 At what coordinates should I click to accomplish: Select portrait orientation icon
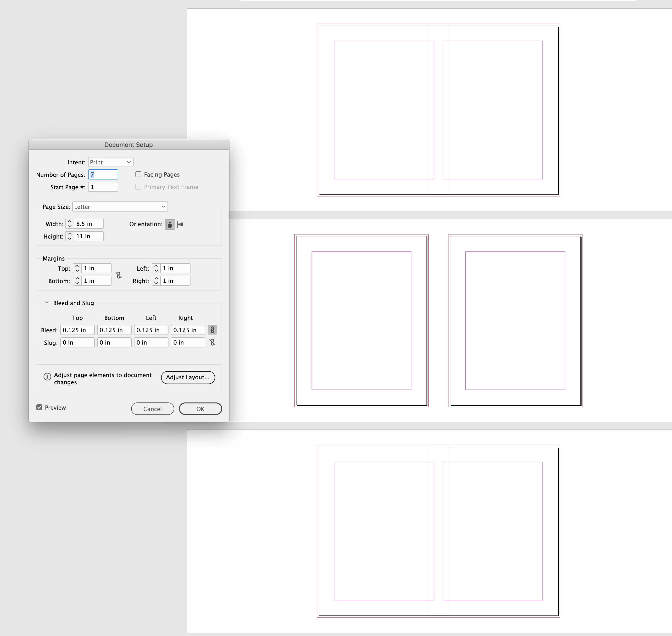click(170, 224)
